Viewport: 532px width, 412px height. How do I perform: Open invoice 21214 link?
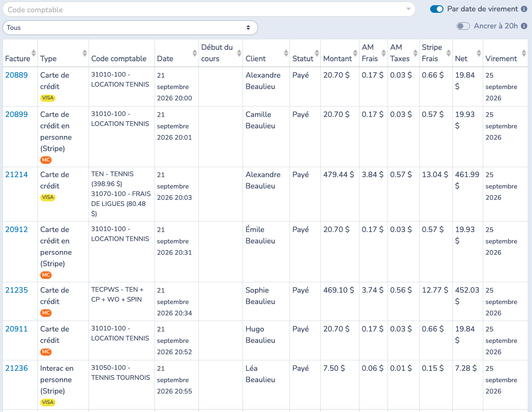coord(17,174)
